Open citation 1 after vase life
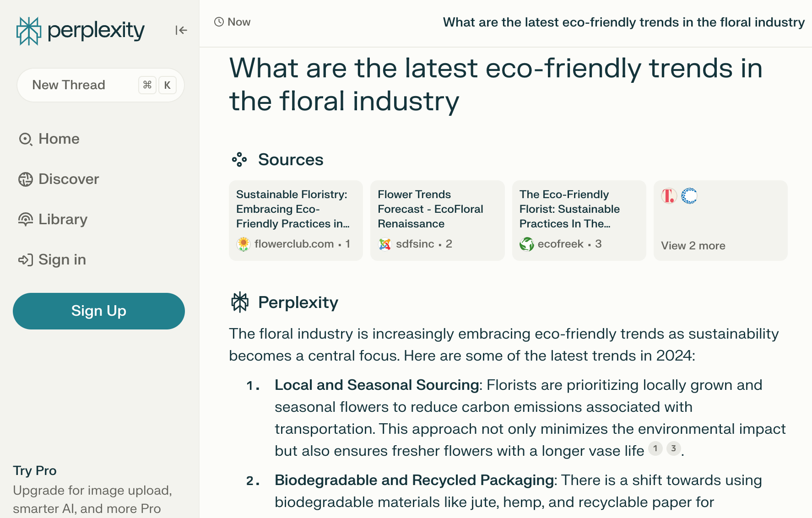 pos(655,448)
